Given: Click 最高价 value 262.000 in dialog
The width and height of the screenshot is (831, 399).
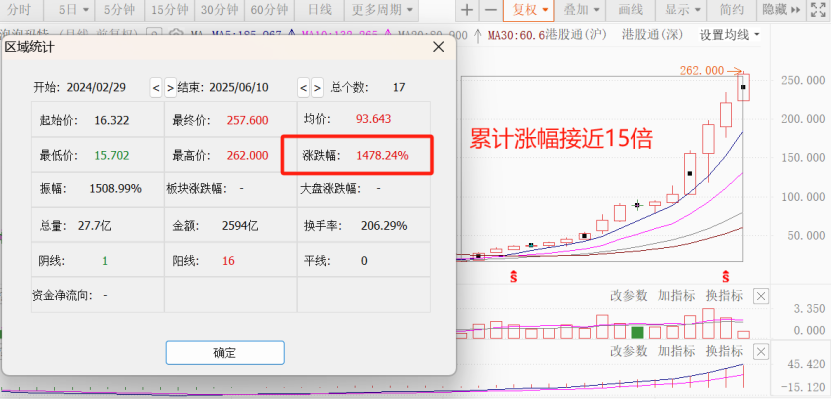Looking at the screenshot, I should tap(247, 156).
